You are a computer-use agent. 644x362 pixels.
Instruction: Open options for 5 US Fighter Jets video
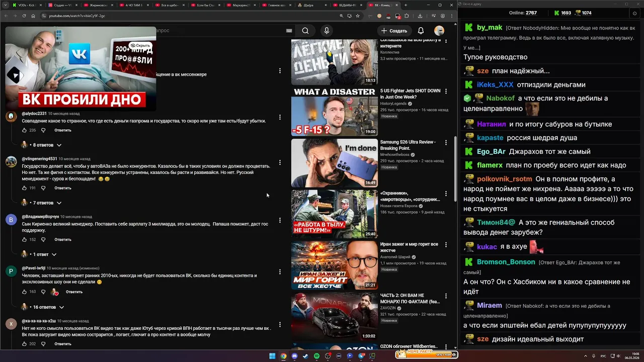click(446, 92)
